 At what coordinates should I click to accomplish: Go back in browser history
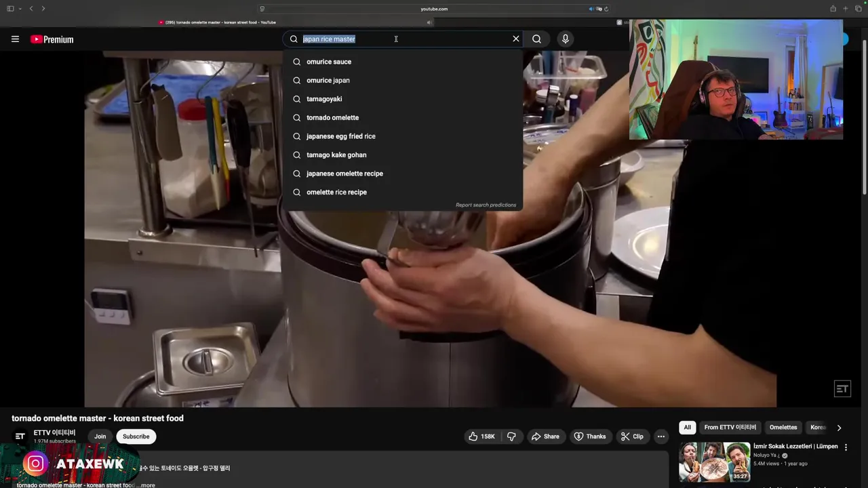tap(31, 9)
